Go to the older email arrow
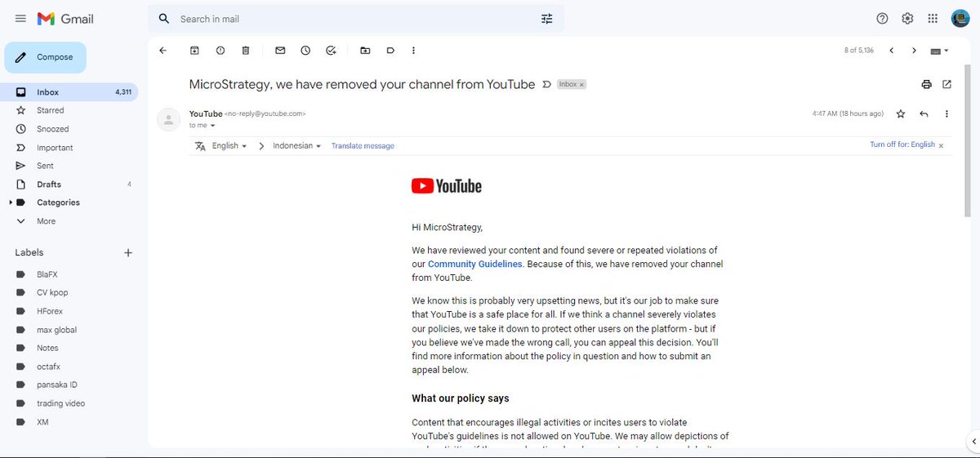The height and width of the screenshot is (458, 980). click(x=914, y=51)
